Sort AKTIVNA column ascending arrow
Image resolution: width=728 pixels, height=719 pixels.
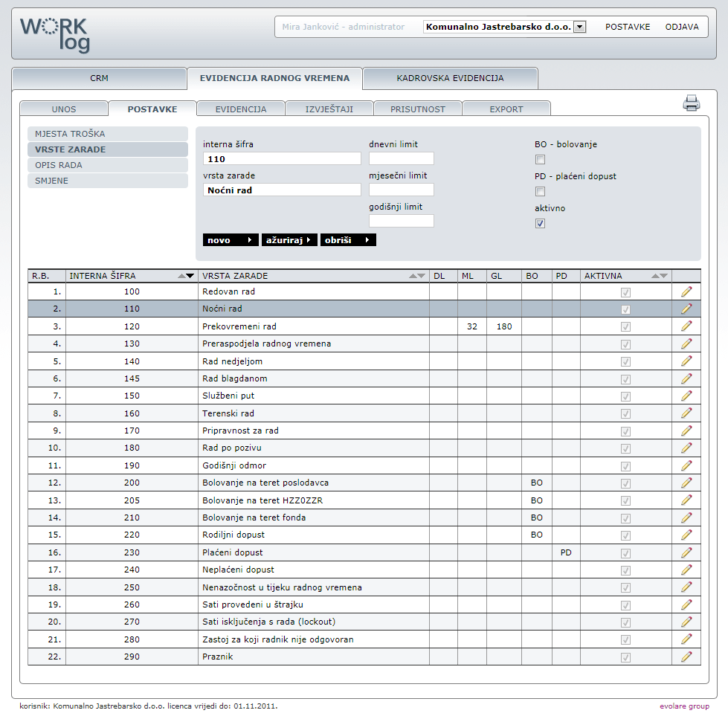click(x=655, y=276)
